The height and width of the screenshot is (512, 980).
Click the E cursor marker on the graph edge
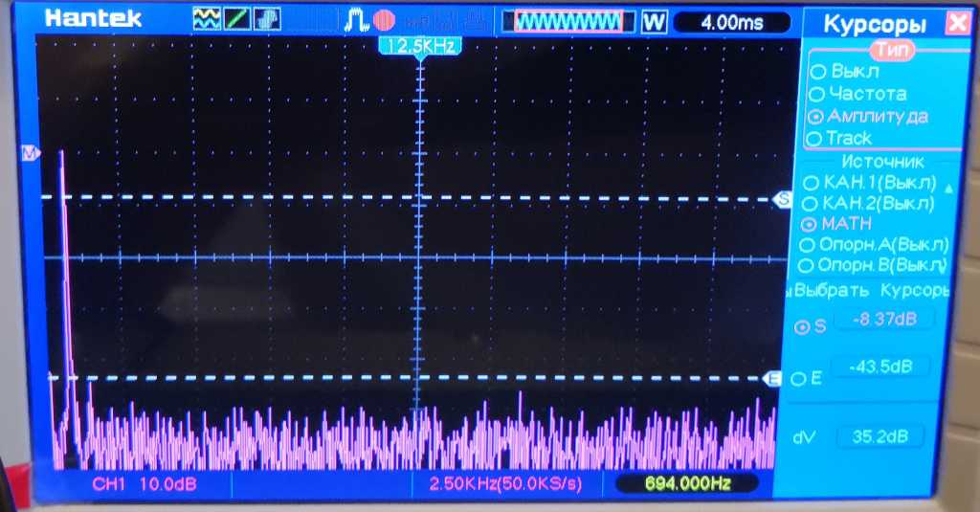tap(773, 379)
